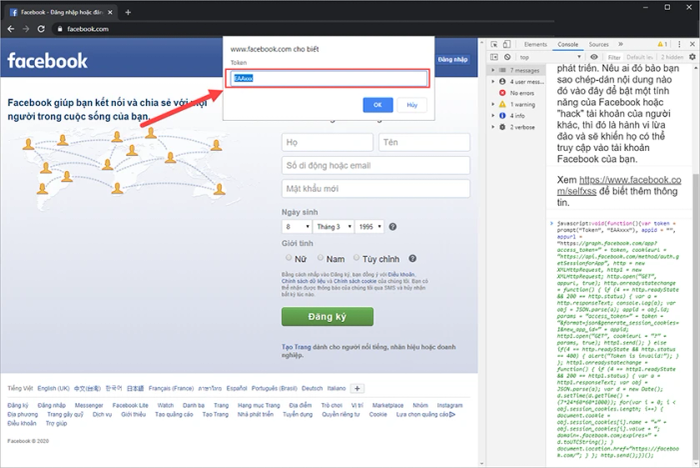
Task: Click the Điều khoản link in signup terms
Action: point(401,274)
